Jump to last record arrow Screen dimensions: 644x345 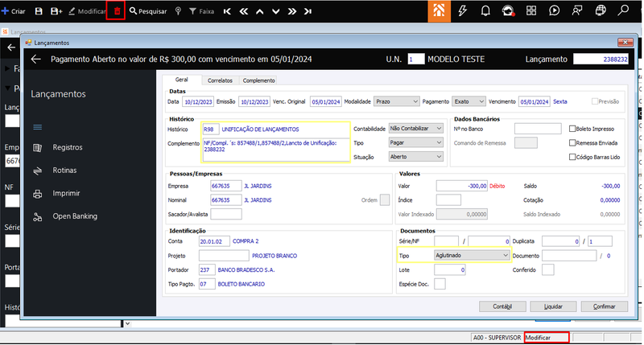308,11
